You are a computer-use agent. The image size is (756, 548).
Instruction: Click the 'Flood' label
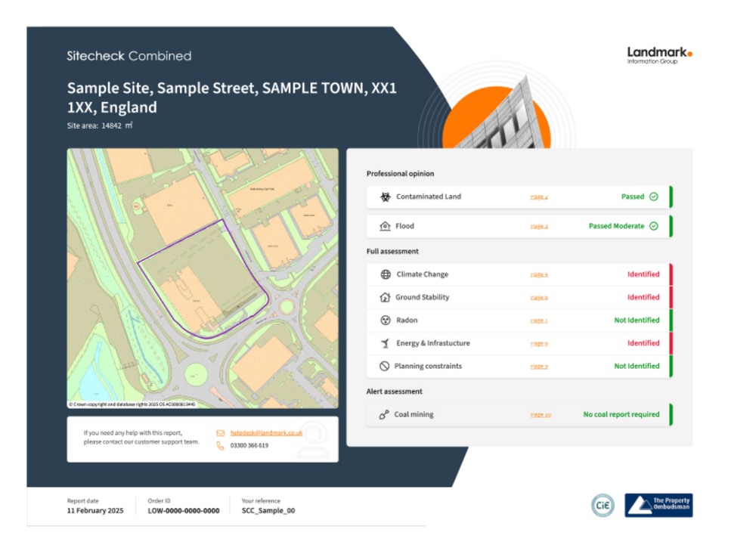[x=404, y=226]
